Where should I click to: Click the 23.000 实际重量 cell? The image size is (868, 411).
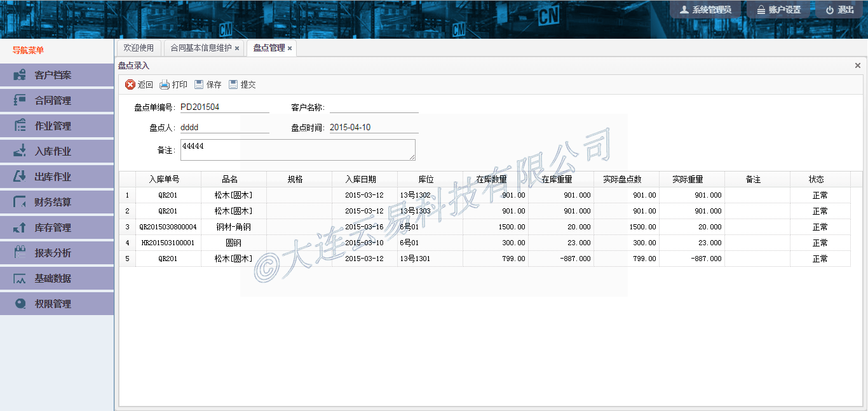691,243
